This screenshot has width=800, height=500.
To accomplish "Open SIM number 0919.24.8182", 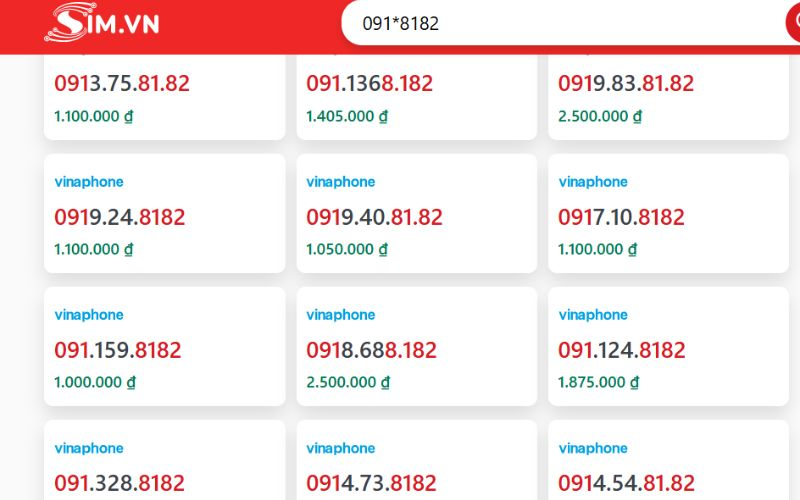I will coord(120,217).
